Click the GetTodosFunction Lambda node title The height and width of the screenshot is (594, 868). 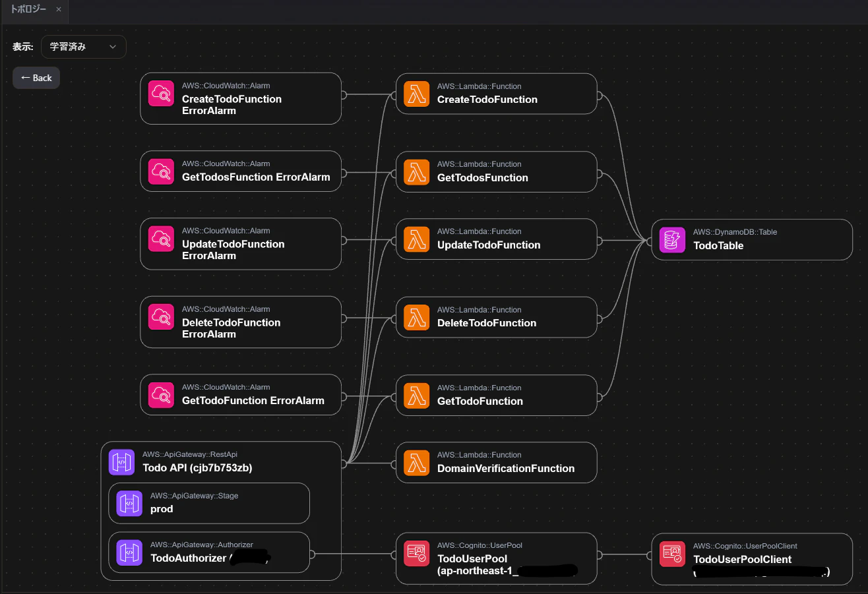(483, 177)
